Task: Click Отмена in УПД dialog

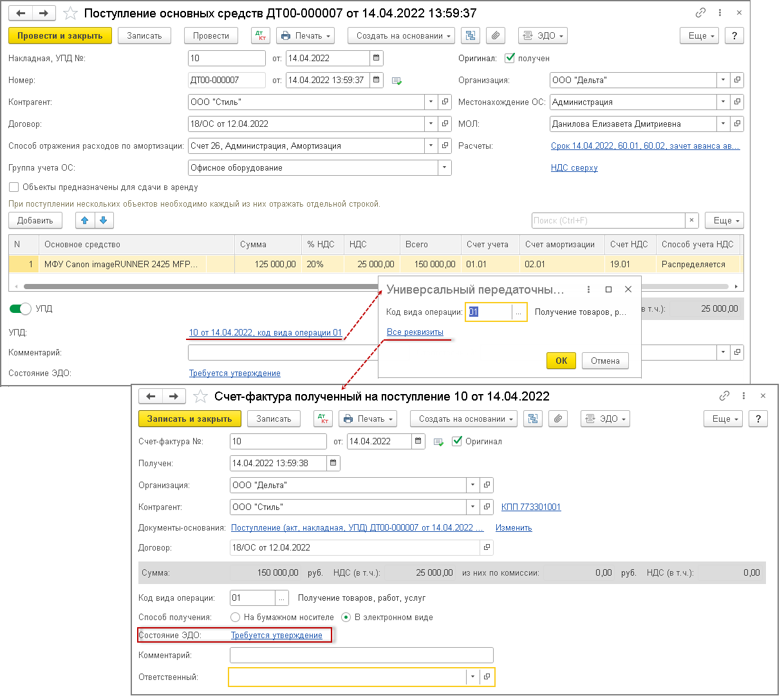Action: point(605,361)
